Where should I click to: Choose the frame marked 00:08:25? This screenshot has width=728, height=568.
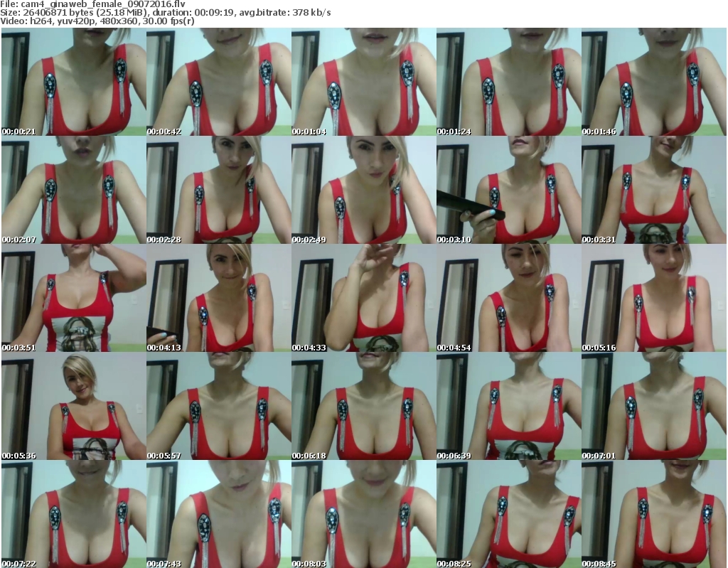(509, 514)
